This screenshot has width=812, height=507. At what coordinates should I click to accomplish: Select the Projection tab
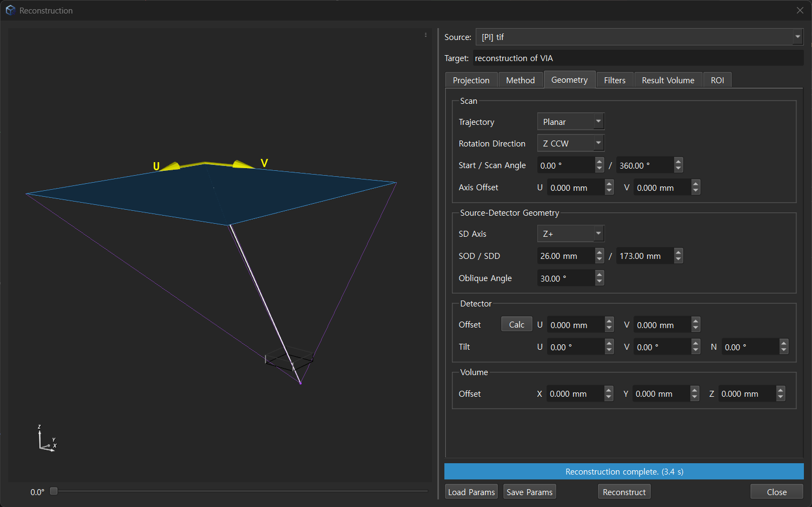point(471,79)
